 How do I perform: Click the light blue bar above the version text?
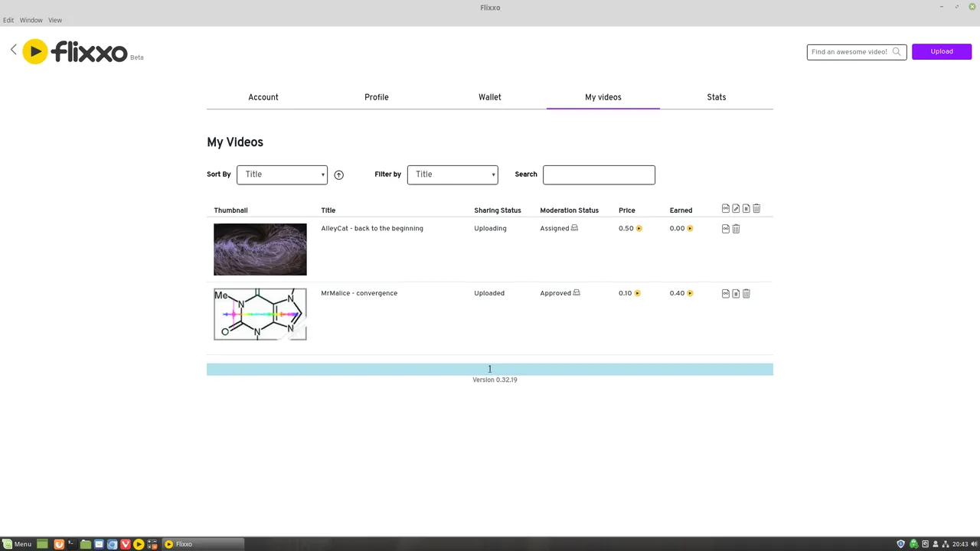click(x=490, y=370)
